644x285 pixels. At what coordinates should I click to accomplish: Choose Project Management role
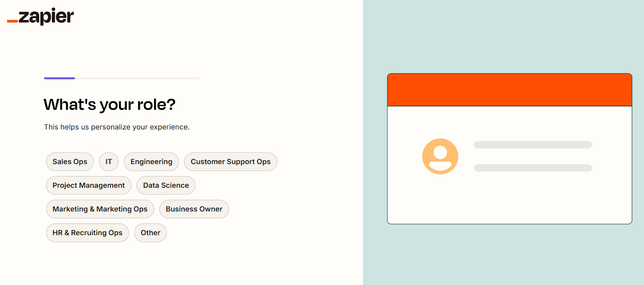pyautogui.click(x=89, y=185)
